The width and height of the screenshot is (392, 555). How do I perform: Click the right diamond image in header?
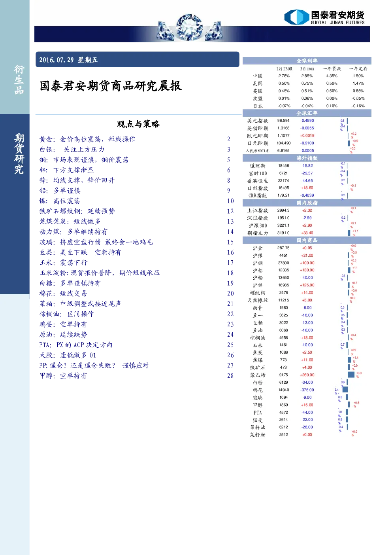[x=213, y=31]
